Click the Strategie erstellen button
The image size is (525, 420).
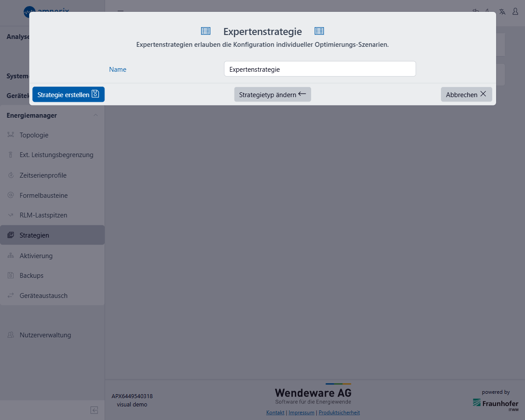click(68, 94)
